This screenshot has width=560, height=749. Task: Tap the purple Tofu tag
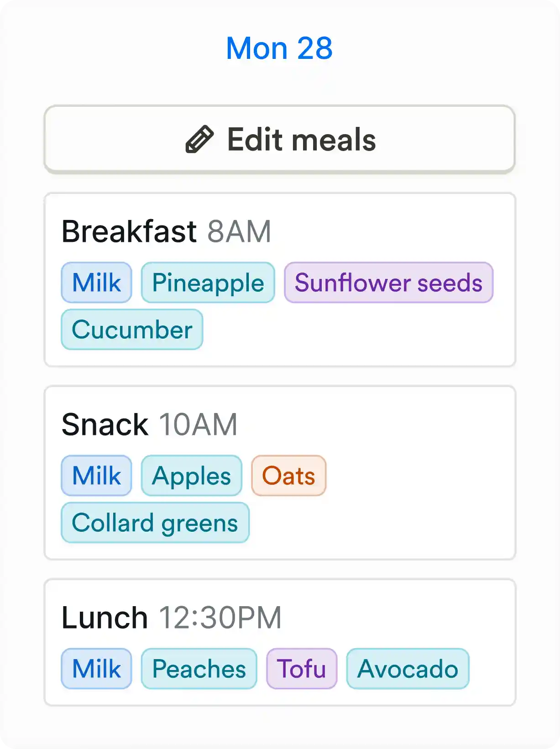click(302, 669)
